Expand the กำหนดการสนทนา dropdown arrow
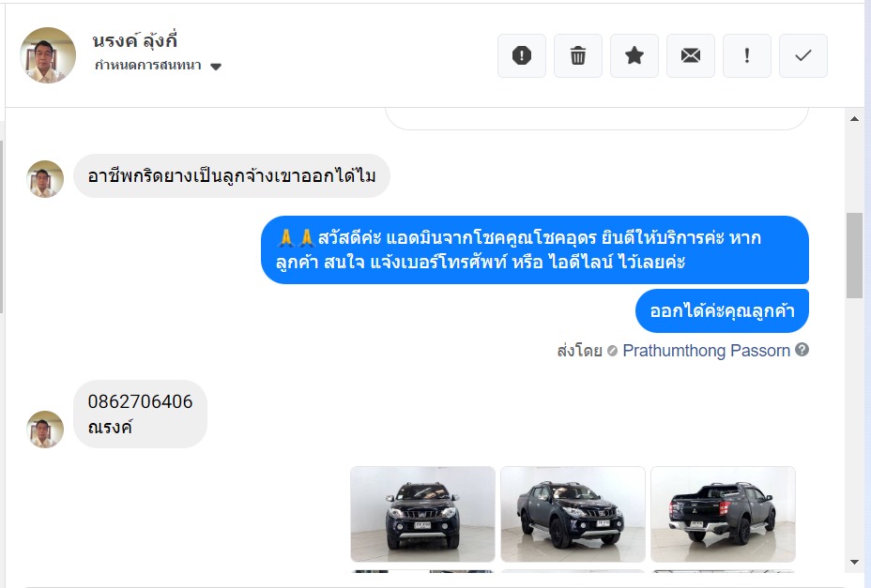The width and height of the screenshot is (871, 588). tap(216, 67)
